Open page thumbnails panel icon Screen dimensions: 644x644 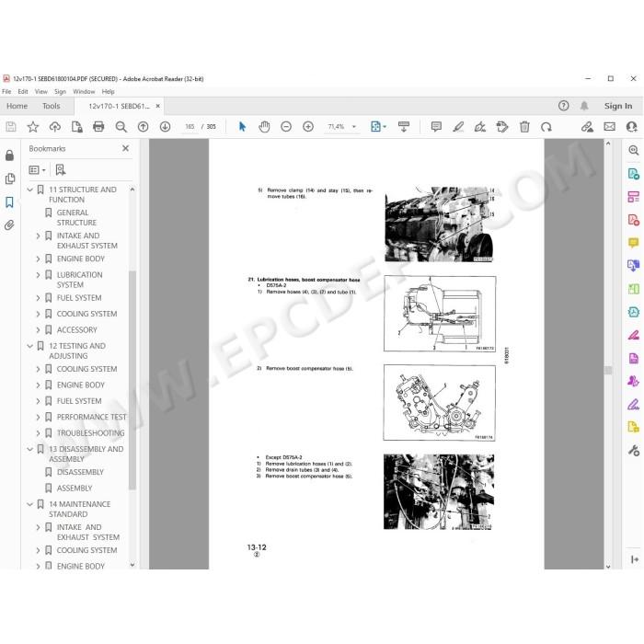(x=9, y=178)
